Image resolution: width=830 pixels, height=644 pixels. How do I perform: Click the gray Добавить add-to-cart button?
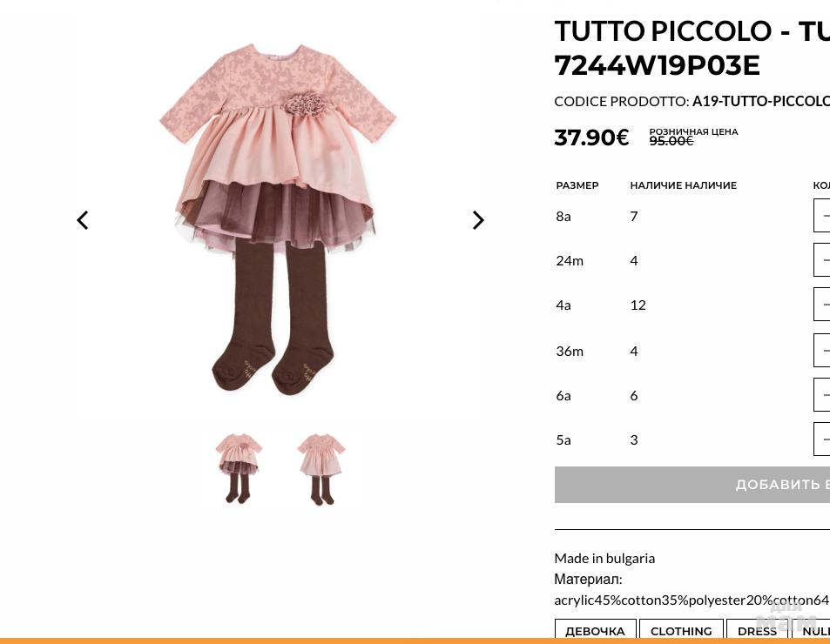[x=692, y=485]
